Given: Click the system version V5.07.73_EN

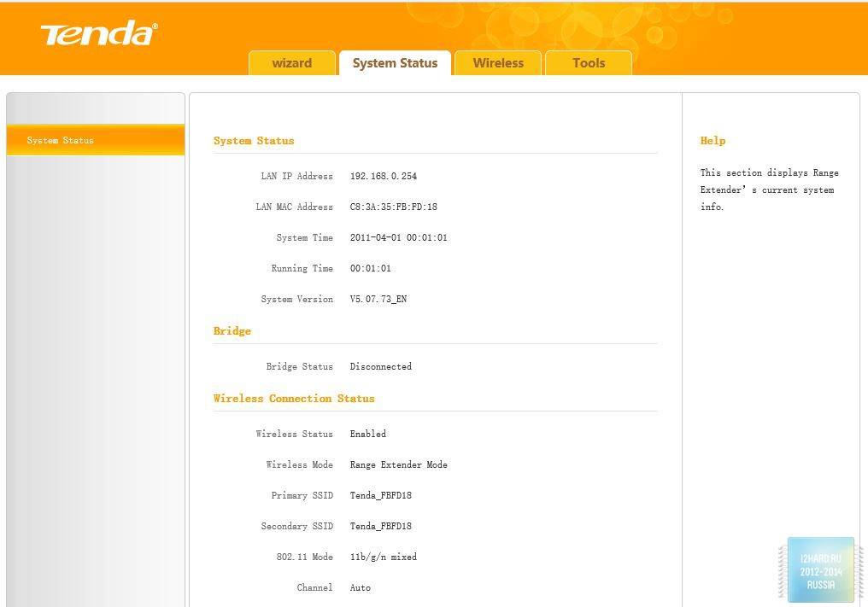Looking at the screenshot, I should [x=378, y=300].
